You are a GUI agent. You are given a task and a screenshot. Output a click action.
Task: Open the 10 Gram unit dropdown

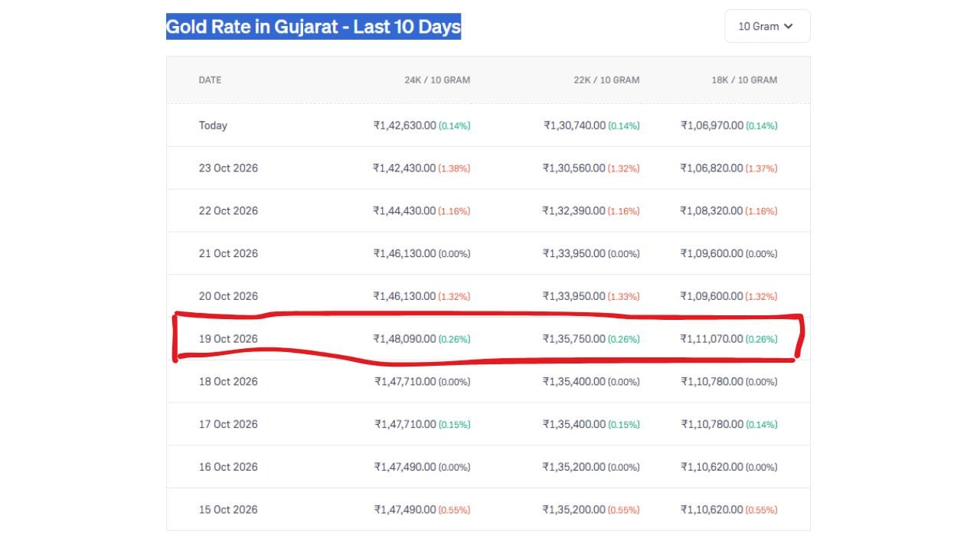click(767, 26)
